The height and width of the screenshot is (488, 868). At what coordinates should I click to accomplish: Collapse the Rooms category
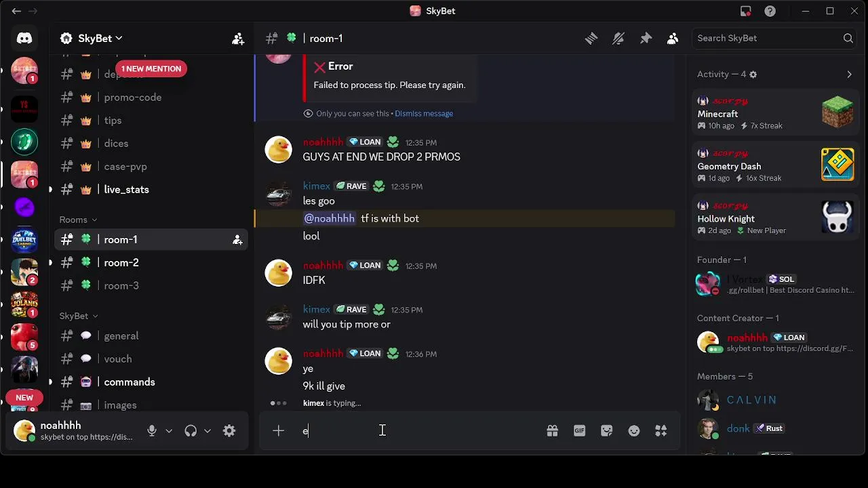[x=78, y=220]
